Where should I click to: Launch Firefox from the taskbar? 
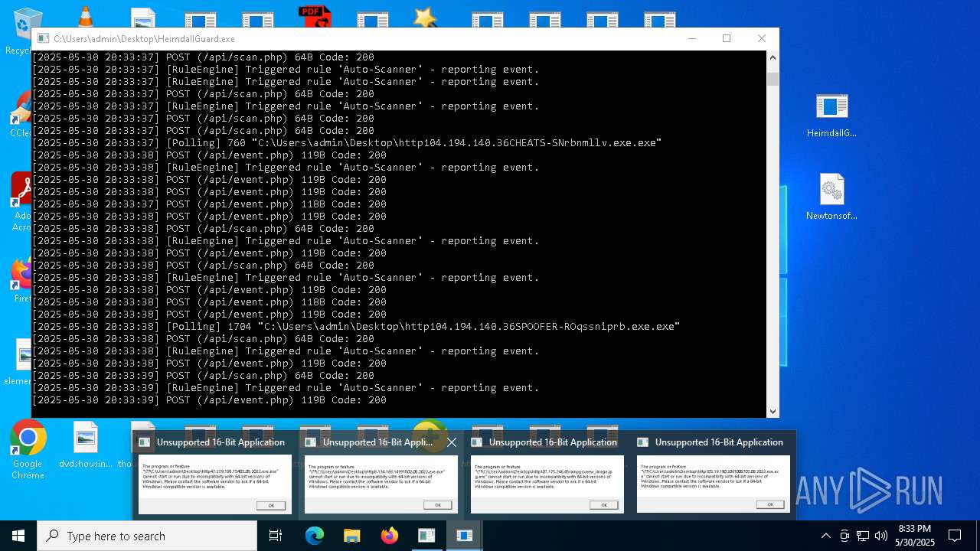[390, 536]
